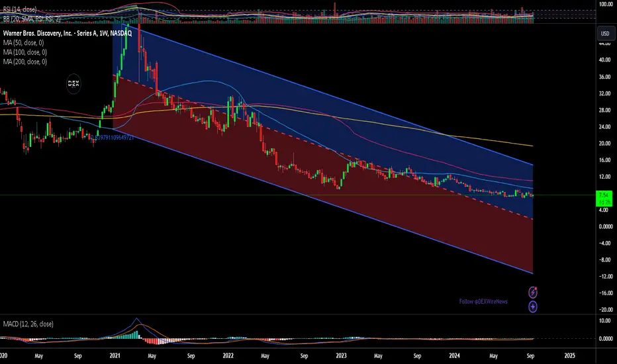Select the MA (100, close, 0) indicator

[x=24, y=52]
